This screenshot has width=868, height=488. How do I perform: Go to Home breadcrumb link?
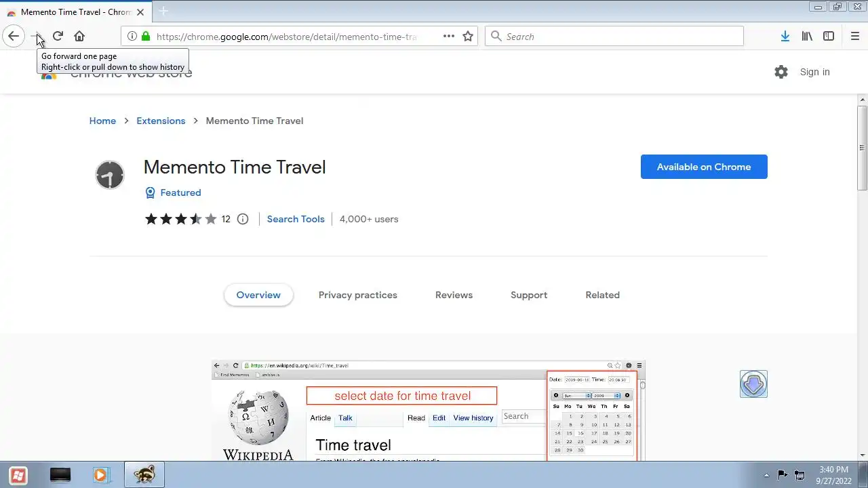tap(102, 121)
